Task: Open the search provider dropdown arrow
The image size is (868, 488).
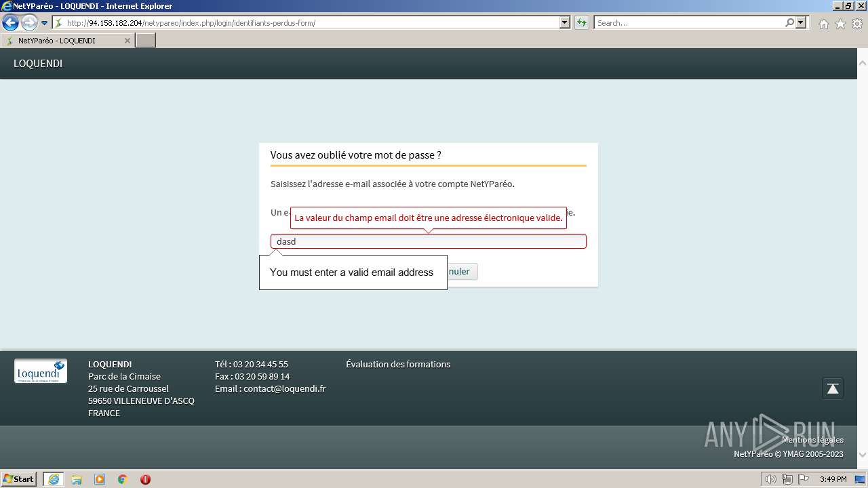Action: coord(802,23)
